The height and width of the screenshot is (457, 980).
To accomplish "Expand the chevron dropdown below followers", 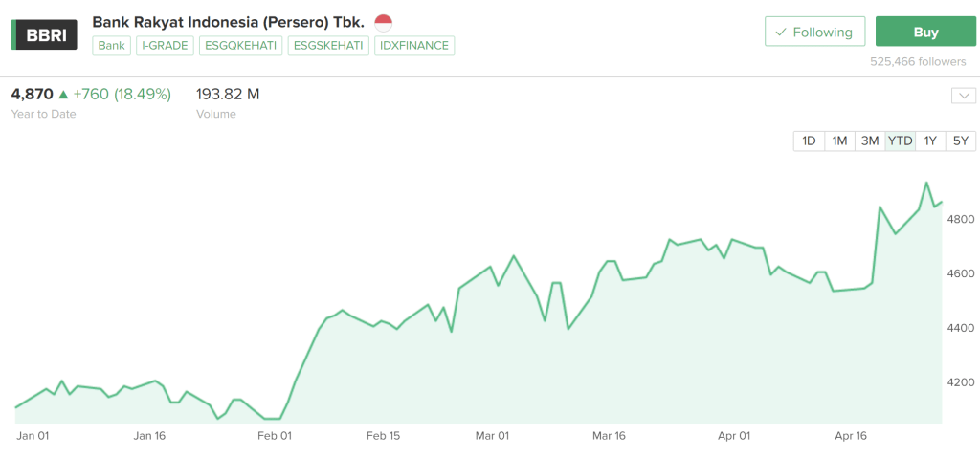I will click(963, 96).
